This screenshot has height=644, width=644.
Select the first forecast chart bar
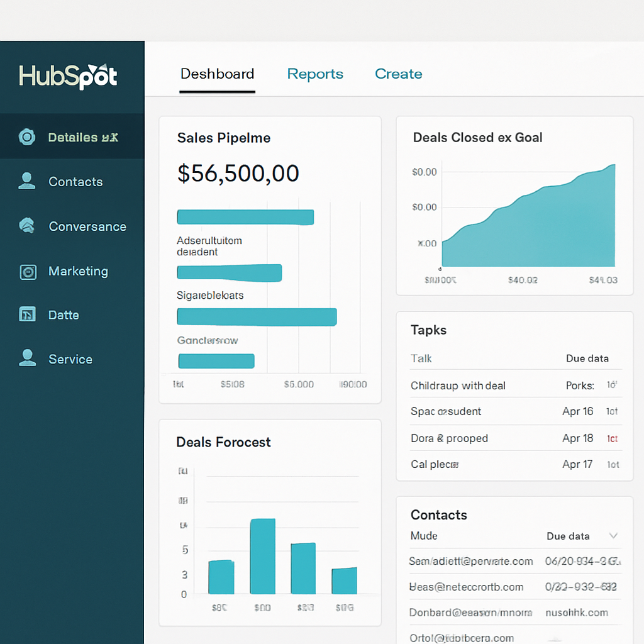(221, 577)
